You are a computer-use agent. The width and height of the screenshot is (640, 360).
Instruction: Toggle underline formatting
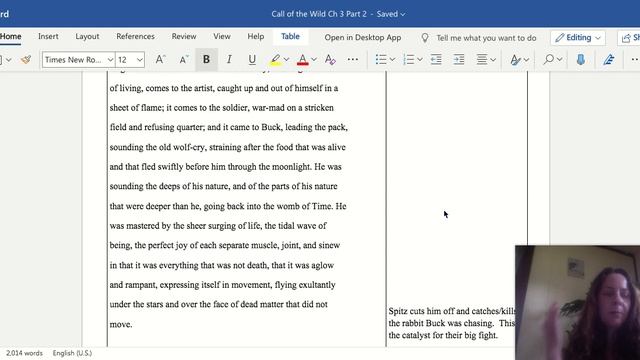point(252,60)
